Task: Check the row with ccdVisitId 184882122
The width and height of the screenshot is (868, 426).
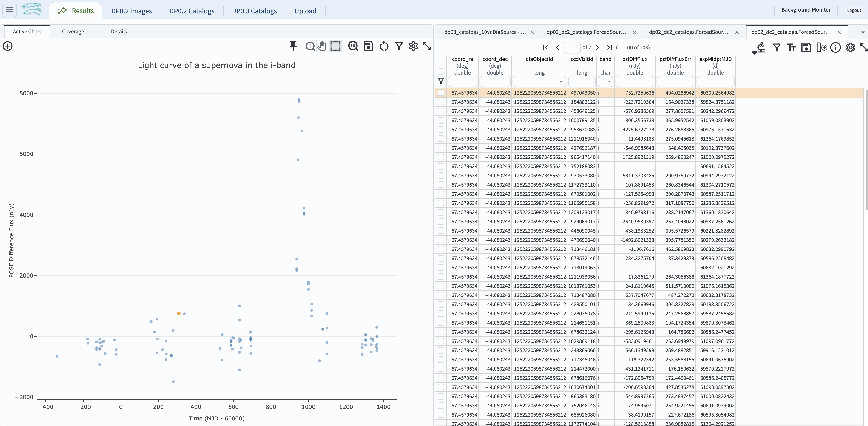Action: coord(441,102)
